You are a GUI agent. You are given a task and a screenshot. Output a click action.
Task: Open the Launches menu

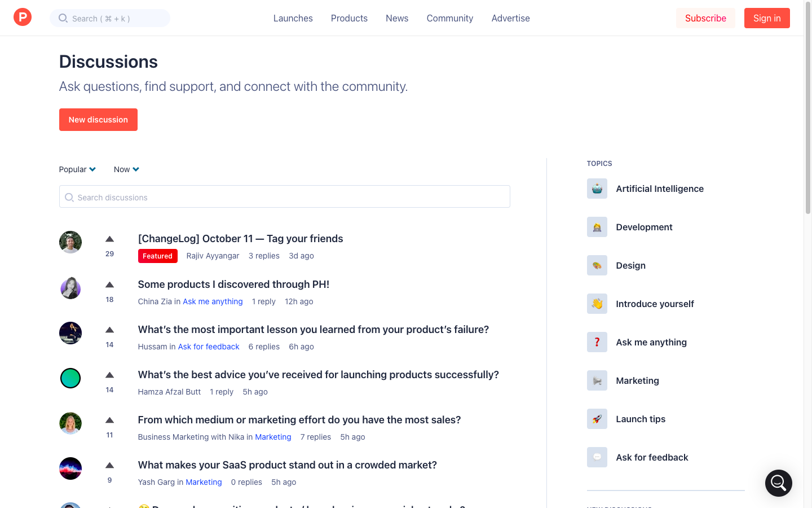[293, 18]
